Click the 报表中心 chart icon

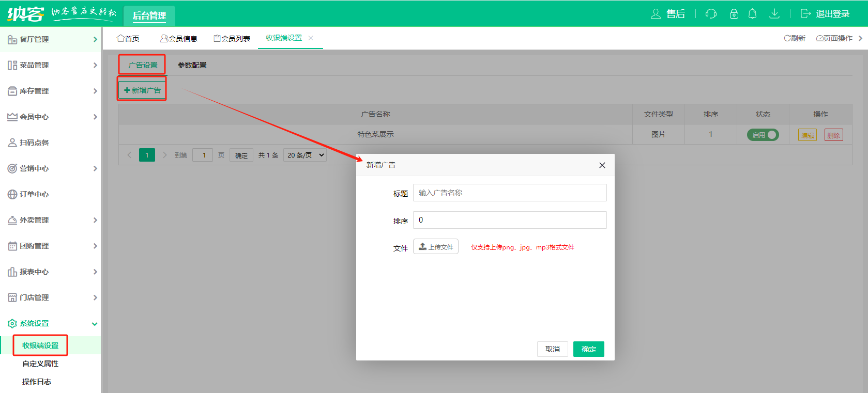point(12,272)
